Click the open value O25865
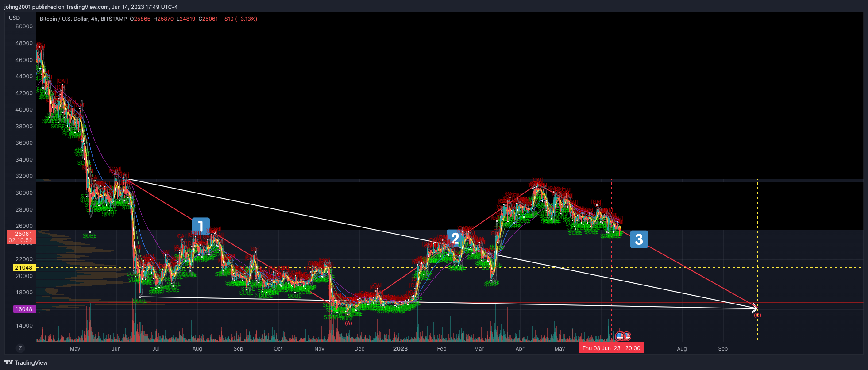This screenshot has height=370, width=868. [x=140, y=19]
